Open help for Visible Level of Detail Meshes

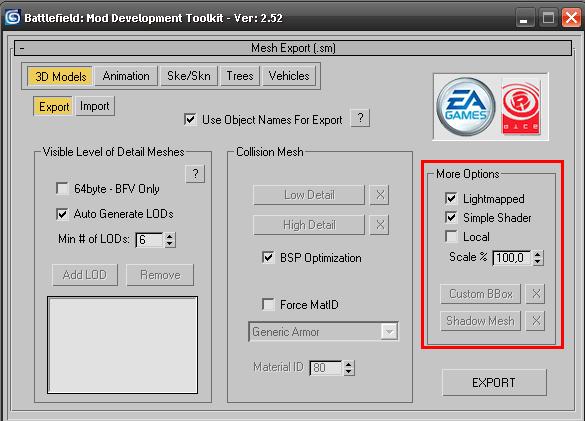click(195, 174)
